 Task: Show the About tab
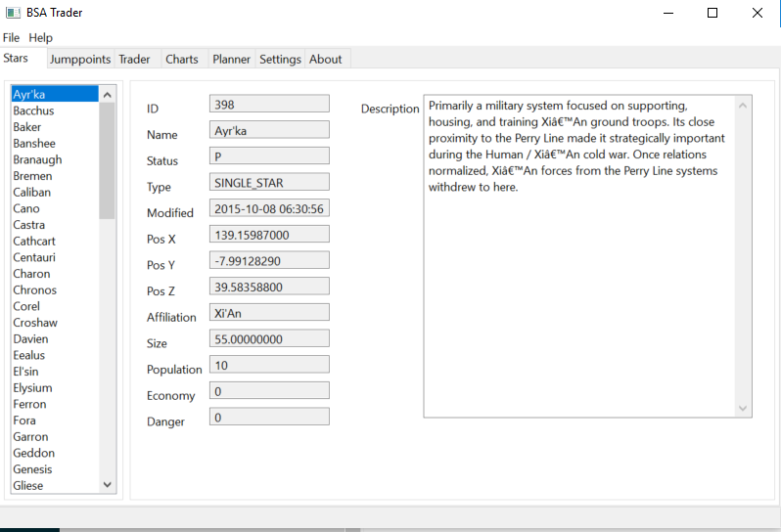[326, 60]
